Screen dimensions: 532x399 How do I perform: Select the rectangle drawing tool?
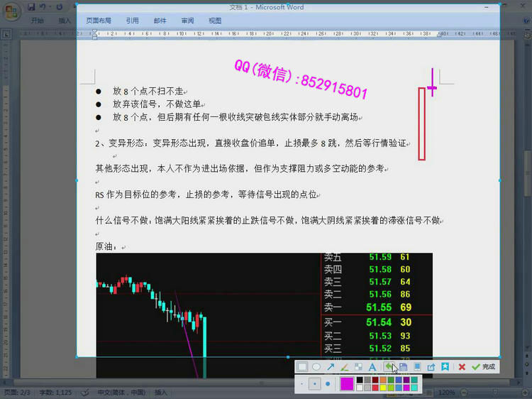302,367
